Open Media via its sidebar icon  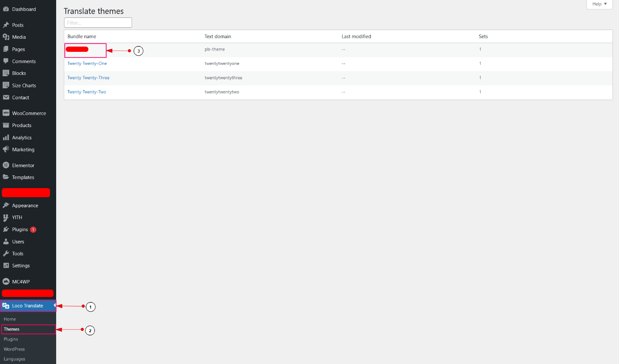coord(6,37)
